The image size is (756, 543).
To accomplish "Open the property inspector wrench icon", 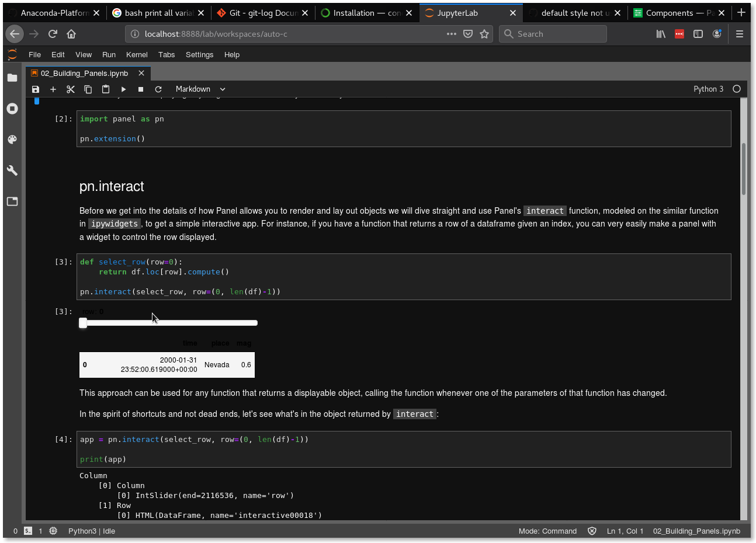I will tap(12, 170).
